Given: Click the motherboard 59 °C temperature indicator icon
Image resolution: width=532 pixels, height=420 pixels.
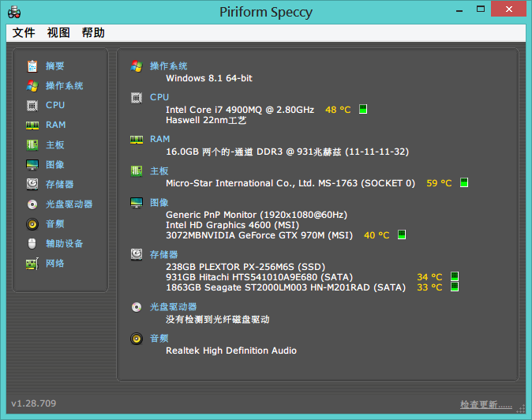Looking at the screenshot, I should coord(464,182).
